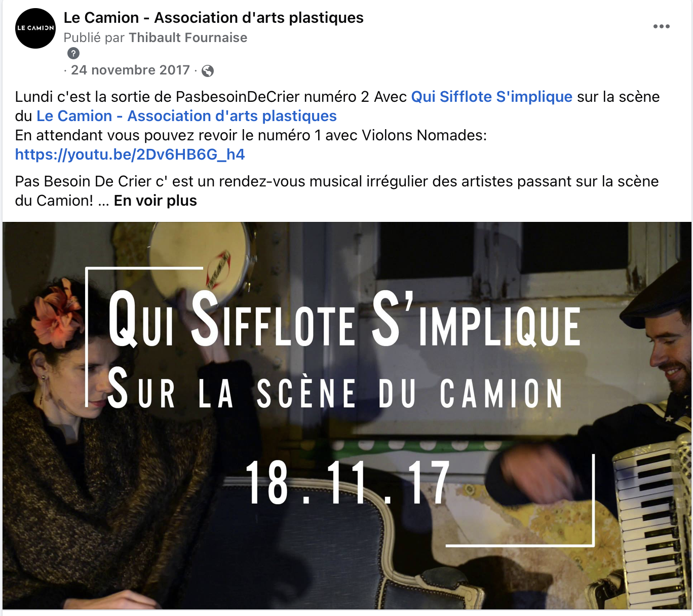Open Thibault Fournaise's profile
The width and height of the screenshot is (693, 616).
pyautogui.click(x=188, y=37)
